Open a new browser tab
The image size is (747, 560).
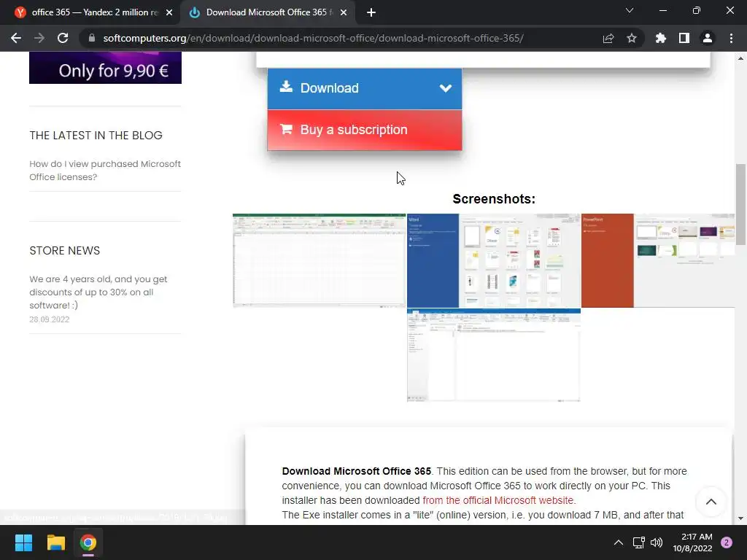371,12
